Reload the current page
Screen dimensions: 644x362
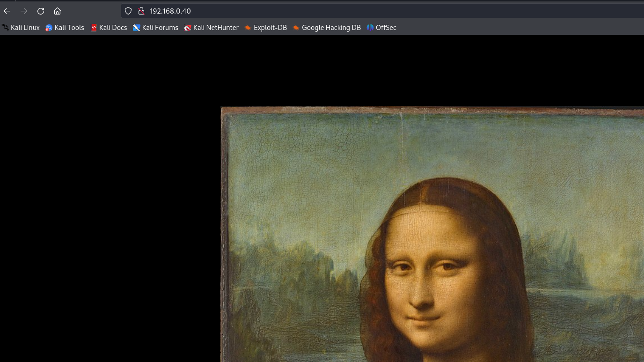41,11
